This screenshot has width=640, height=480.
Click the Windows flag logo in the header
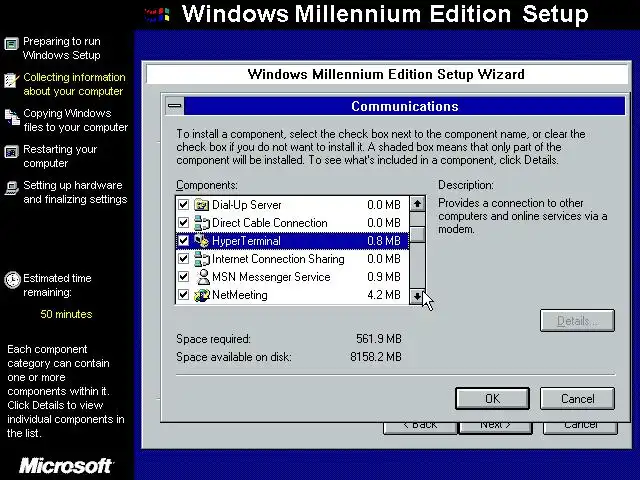click(x=157, y=15)
